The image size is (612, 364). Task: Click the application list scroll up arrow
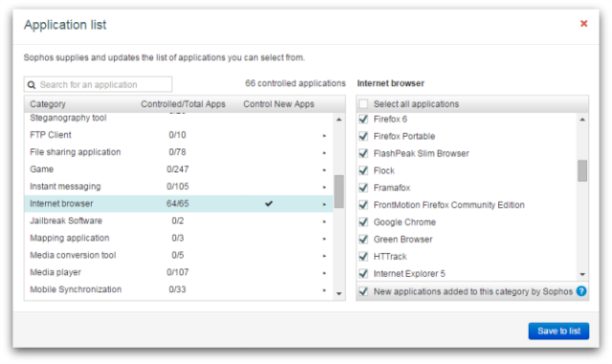click(x=582, y=119)
